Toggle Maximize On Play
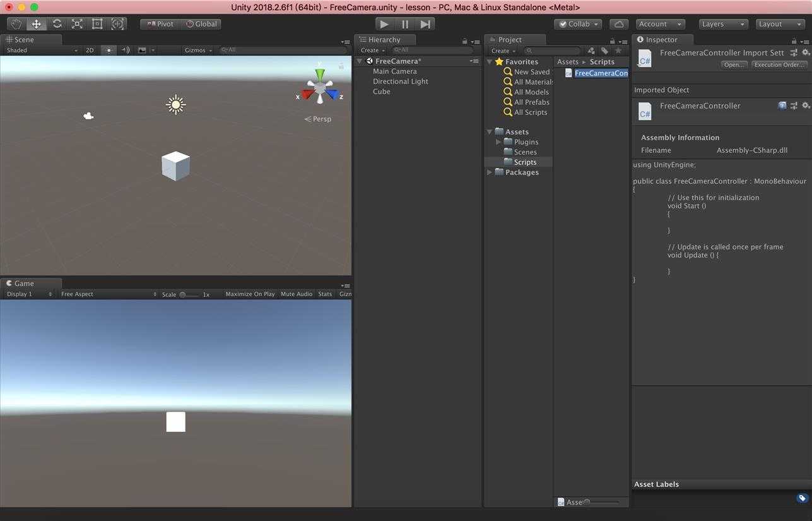The width and height of the screenshot is (812, 521). tap(250, 294)
